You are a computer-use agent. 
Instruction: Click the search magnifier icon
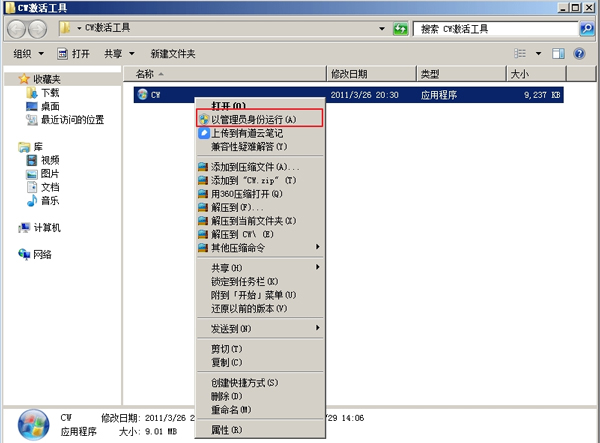pyautogui.click(x=587, y=29)
